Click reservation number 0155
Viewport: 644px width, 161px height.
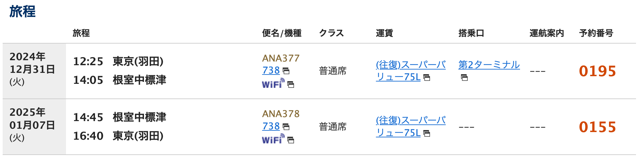(597, 127)
